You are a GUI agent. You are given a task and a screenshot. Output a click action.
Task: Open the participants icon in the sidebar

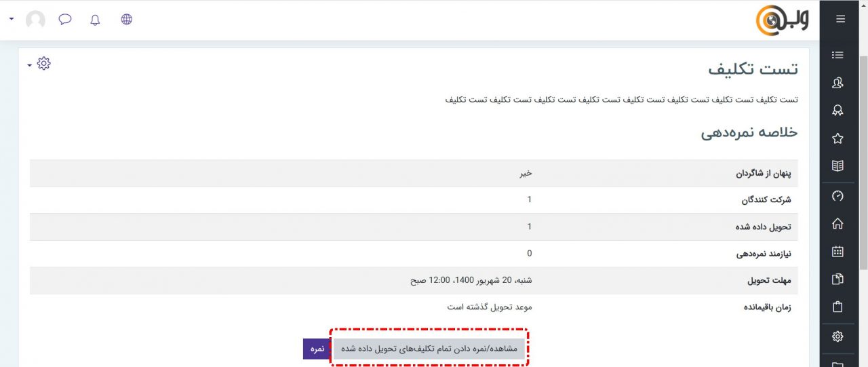coord(837,83)
